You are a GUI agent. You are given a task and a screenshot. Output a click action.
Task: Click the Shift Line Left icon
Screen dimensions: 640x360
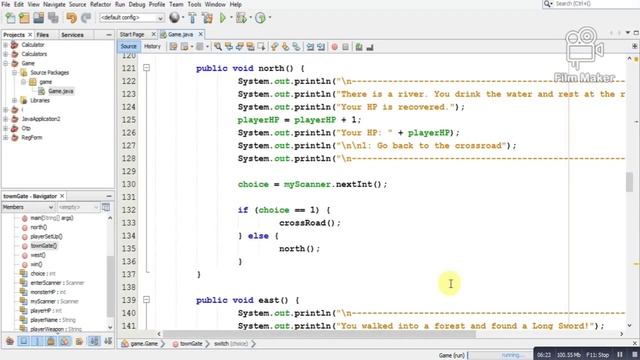click(310, 47)
